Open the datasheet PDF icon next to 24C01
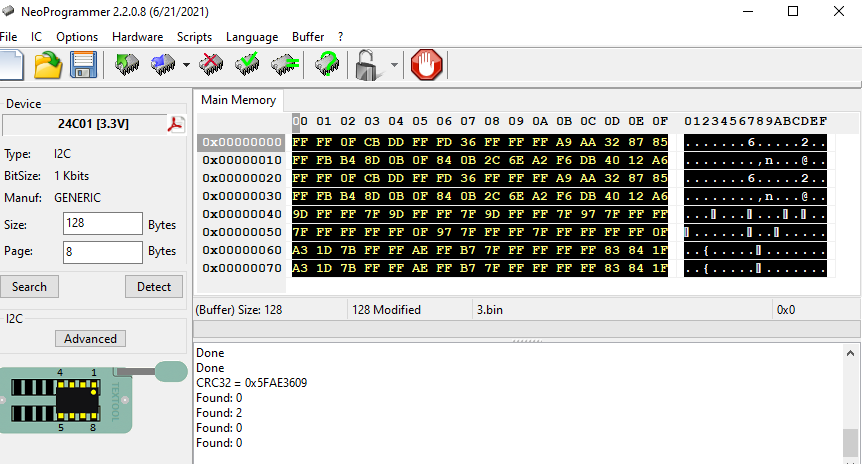This screenshot has width=862, height=464. pos(176,125)
